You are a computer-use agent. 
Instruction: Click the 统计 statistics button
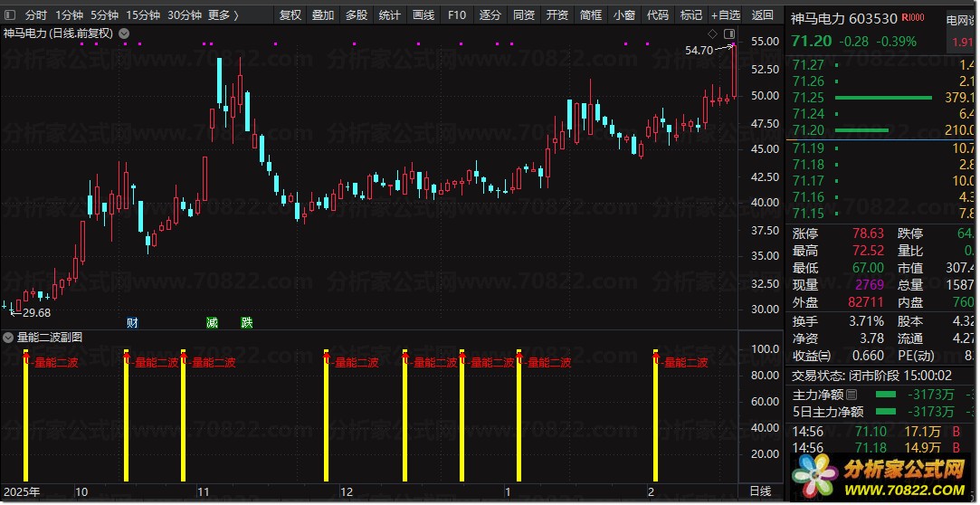(x=390, y=15)
